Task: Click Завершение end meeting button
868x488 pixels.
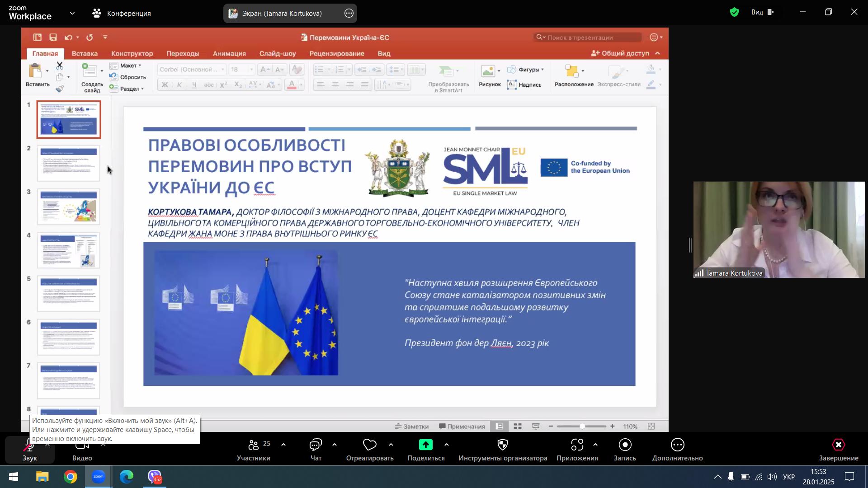Action: pyautogui.click(x=838, y=450)
